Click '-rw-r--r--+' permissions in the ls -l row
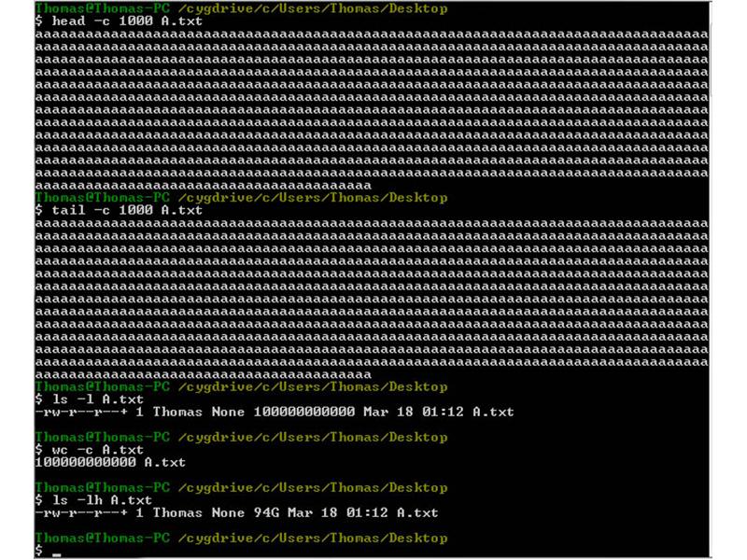Screen dimensions: 747x560 (x=81, y=412)
